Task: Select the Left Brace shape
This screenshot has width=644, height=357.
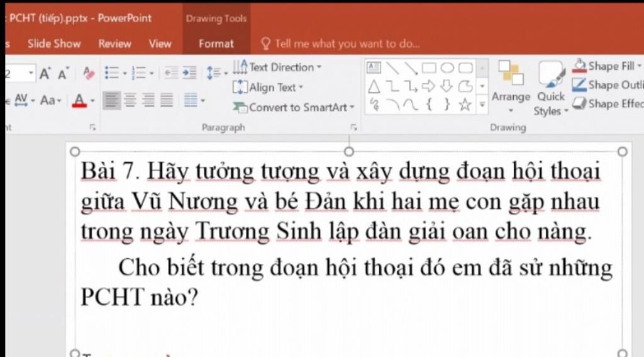Action: pyautogui.click(x=429, y=105)
